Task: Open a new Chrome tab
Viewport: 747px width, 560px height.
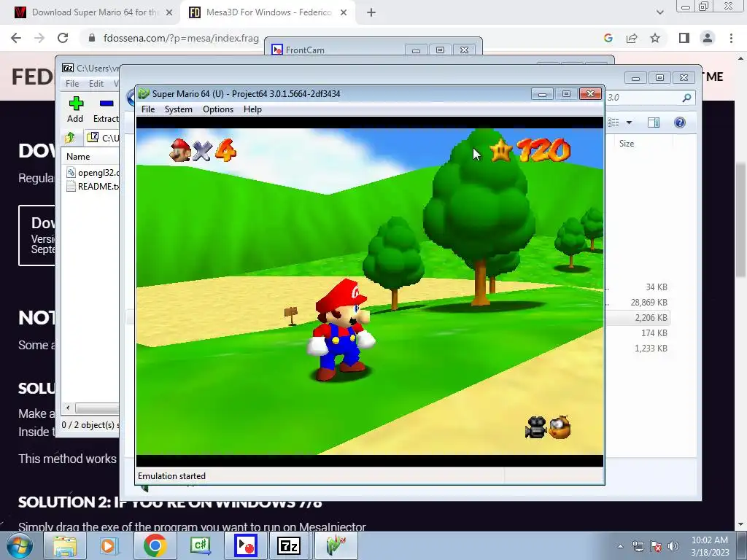Action: click(371, 12)
